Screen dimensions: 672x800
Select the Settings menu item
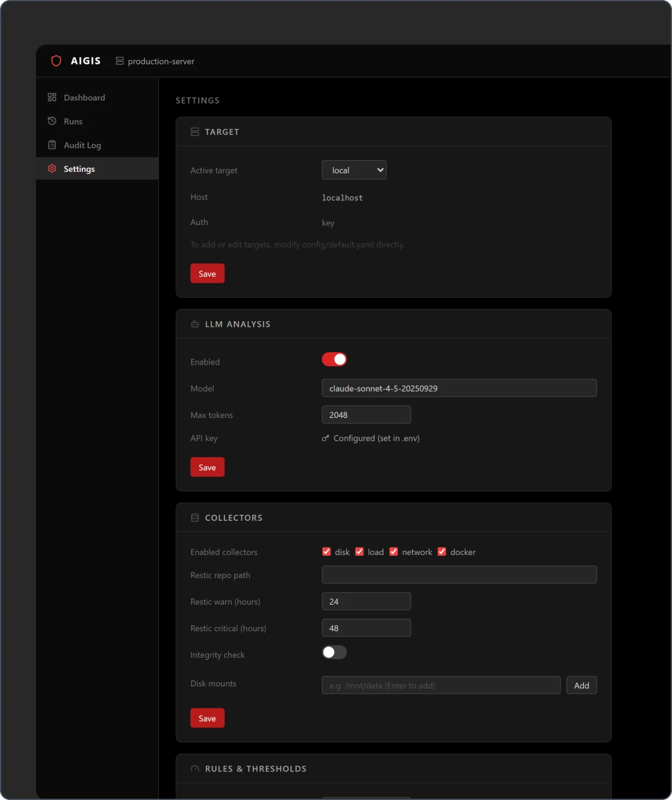click(97, 169)
